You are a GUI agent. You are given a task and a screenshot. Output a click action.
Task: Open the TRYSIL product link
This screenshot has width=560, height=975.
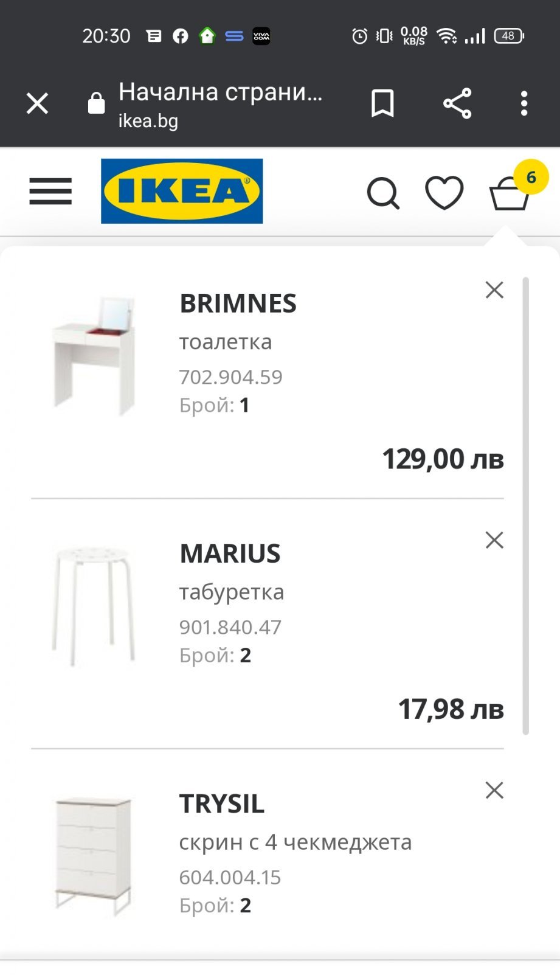(x=221, y=803)
